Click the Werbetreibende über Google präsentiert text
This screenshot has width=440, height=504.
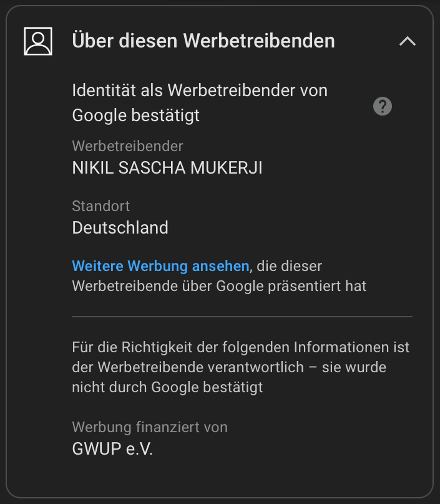[219, 287]
